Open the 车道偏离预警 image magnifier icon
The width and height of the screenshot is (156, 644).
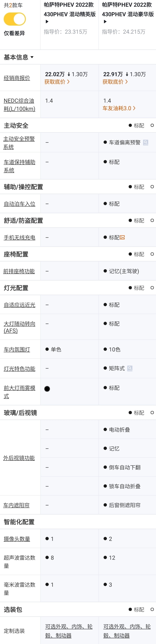point(145,142)
